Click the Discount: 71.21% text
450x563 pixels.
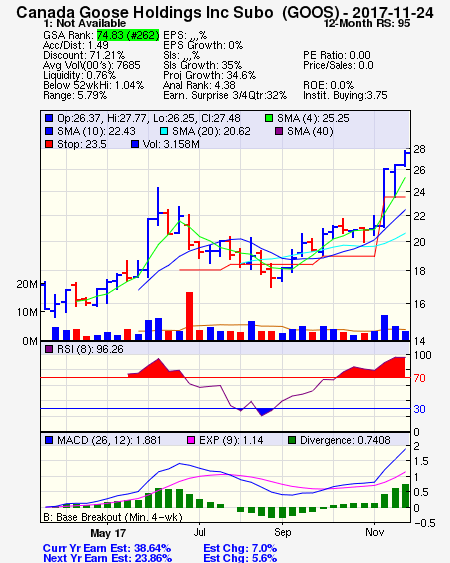click(84, 55)
